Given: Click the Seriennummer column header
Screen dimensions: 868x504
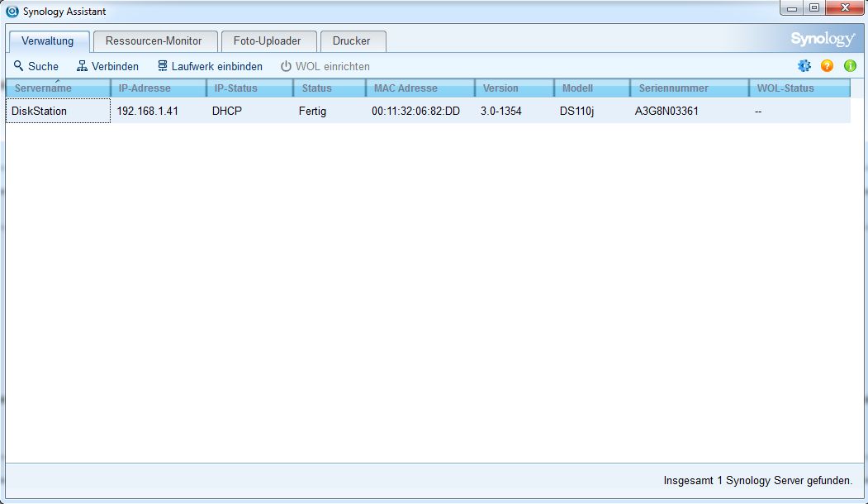Looking at the screenshot, I should tap(688, 88).
